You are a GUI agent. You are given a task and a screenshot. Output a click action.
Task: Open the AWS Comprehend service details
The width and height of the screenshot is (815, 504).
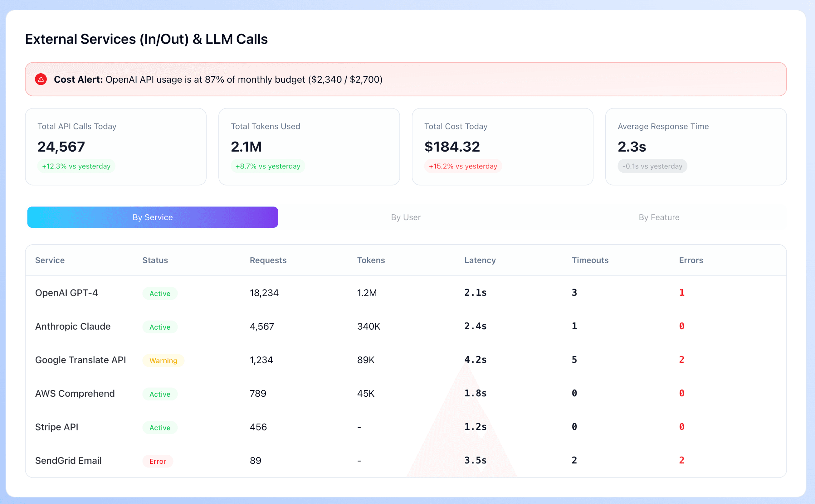click(x=75, y=393)
